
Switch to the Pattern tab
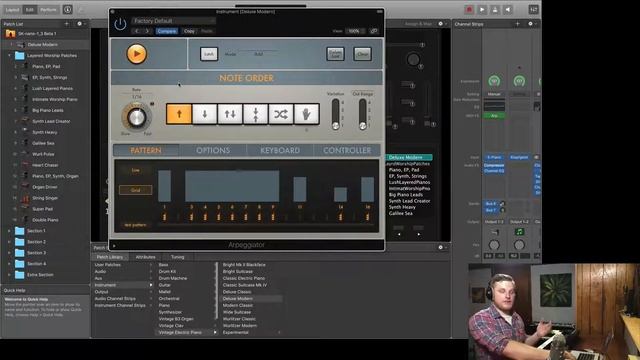tap(146, 150)
